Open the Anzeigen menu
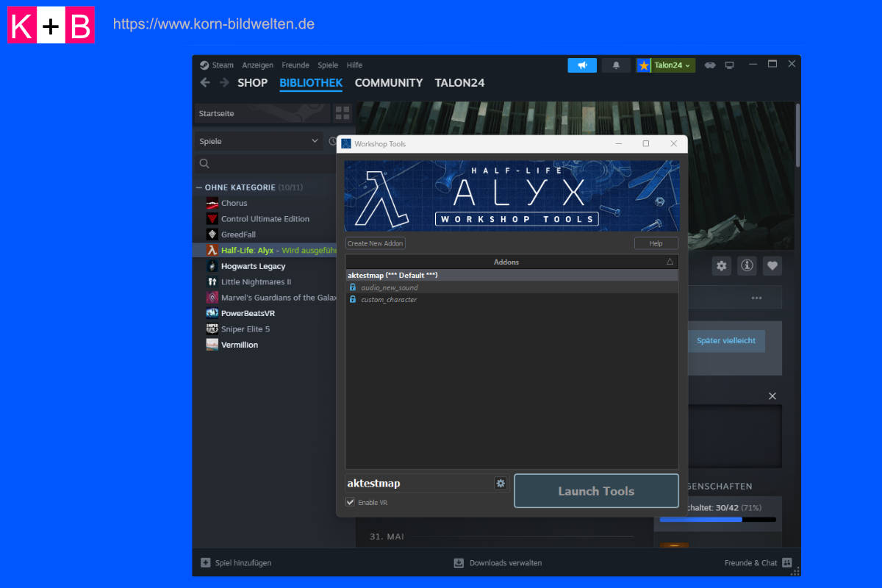This screenshot has width=882, height=588. [x=257, y=65]
